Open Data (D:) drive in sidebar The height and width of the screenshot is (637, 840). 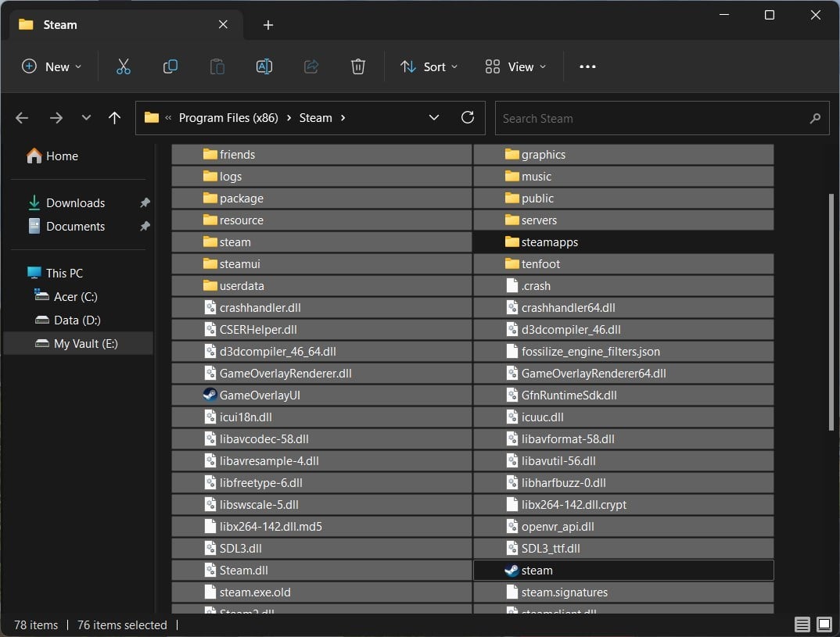click(x=77, y=320)
